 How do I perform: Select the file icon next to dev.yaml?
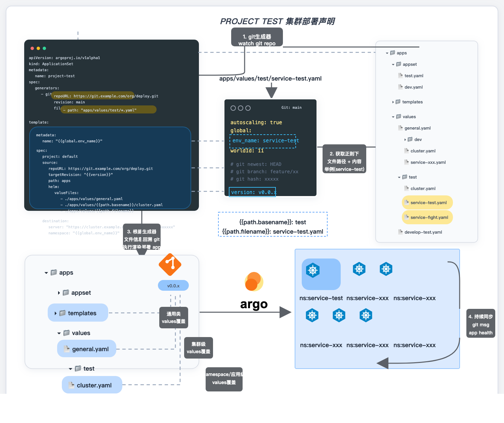tap(401, 87)
